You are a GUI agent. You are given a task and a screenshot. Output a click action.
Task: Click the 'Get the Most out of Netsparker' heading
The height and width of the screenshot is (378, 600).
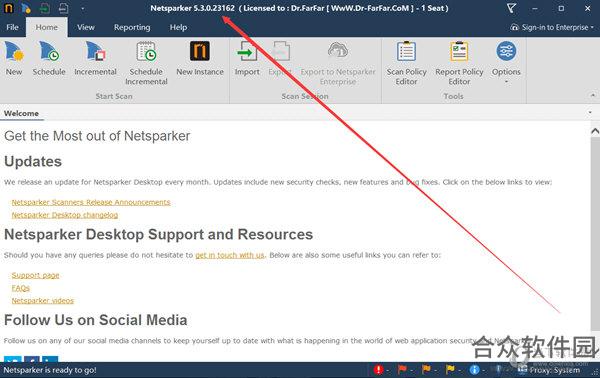(x=97, y=136)
